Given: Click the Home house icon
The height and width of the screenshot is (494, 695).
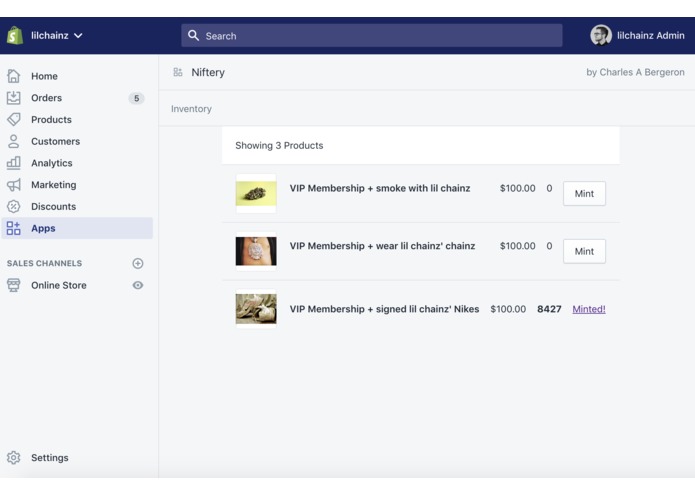Looking at the screenshot, I should point(14,76).
